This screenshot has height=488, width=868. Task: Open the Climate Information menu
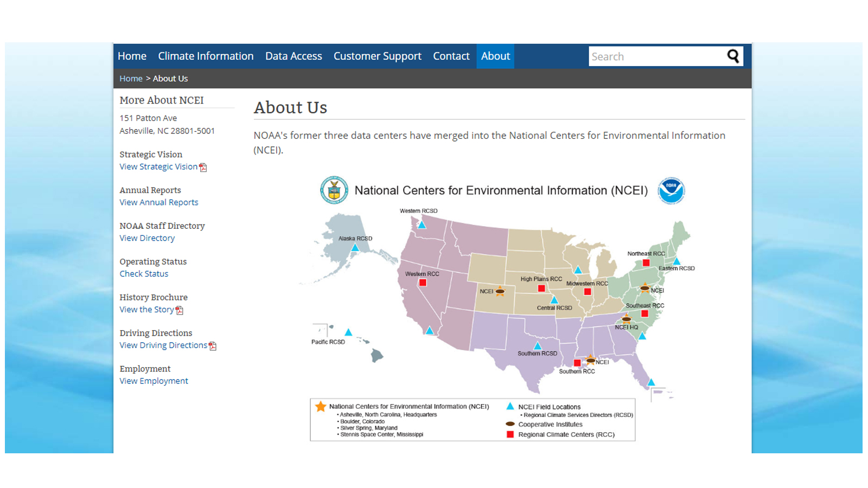[x=206, y=56]
